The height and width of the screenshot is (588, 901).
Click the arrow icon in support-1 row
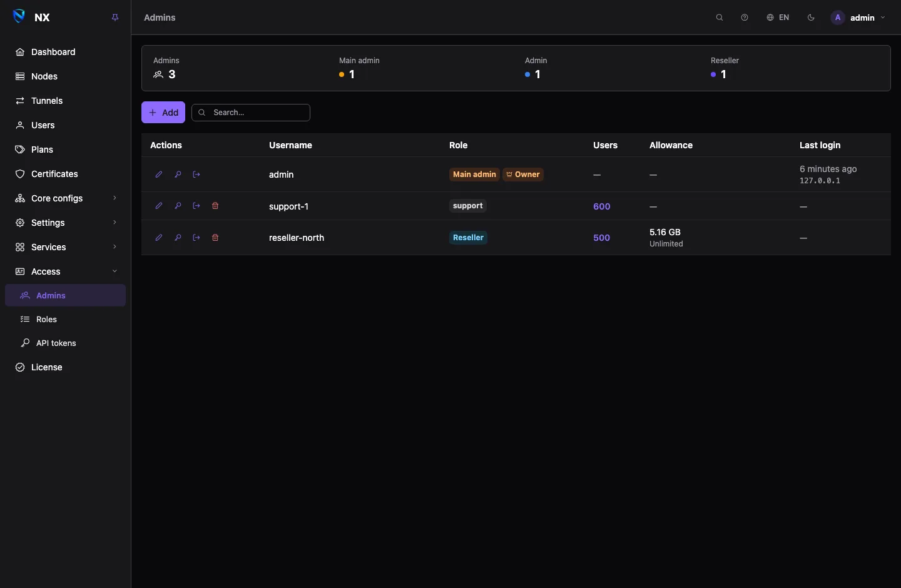[x=196, y=206]
